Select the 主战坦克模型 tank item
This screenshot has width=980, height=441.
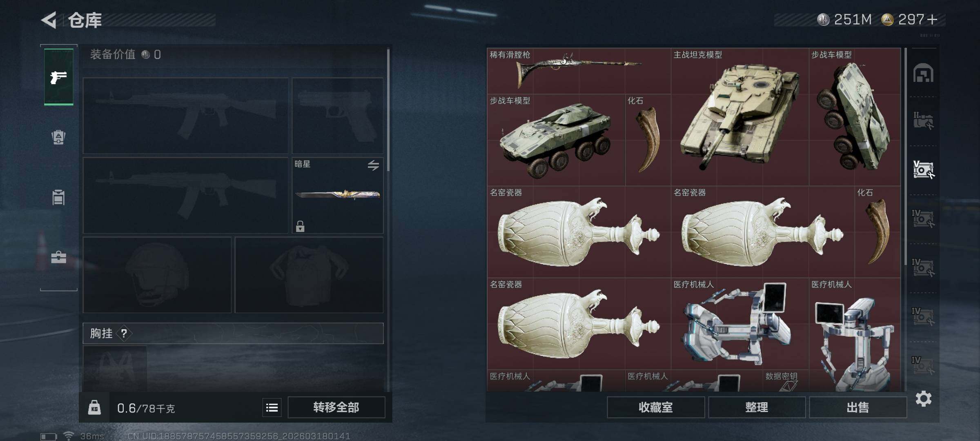pyautogui.click(x=740, y=117)
